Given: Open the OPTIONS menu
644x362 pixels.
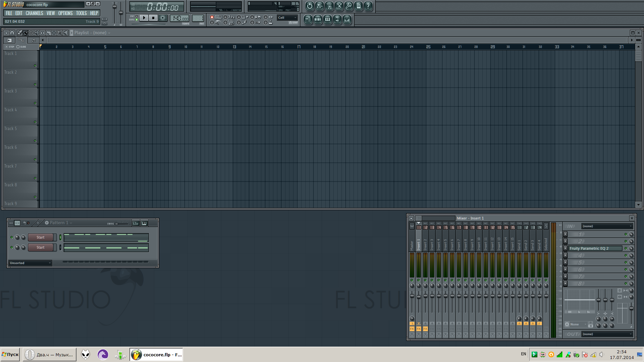Looking at the screenshot, I should pos(65,13).
